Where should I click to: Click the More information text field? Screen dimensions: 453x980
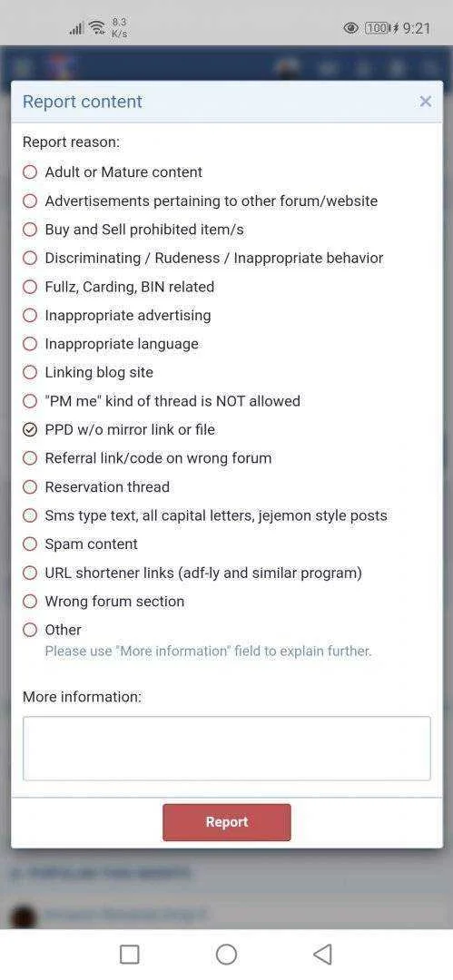coord(227,748)
